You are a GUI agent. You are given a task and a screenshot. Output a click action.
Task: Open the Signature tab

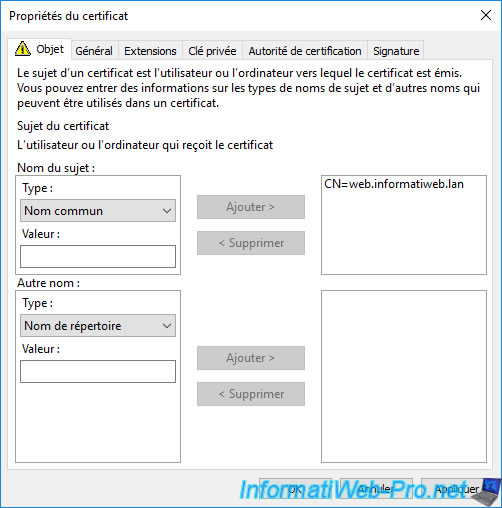point(396,51)
